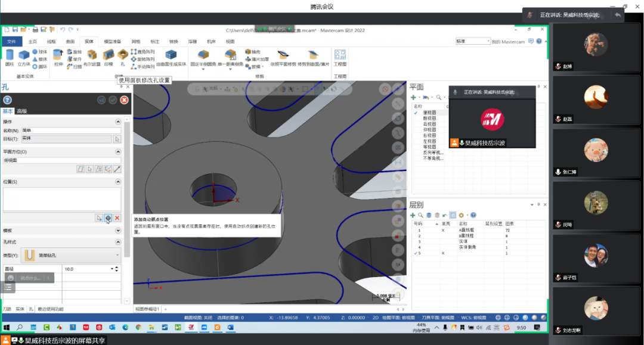644x345 pixels.
Task: Select 直角阵列 rectangular pattern
Action: [x=143, y=52]
